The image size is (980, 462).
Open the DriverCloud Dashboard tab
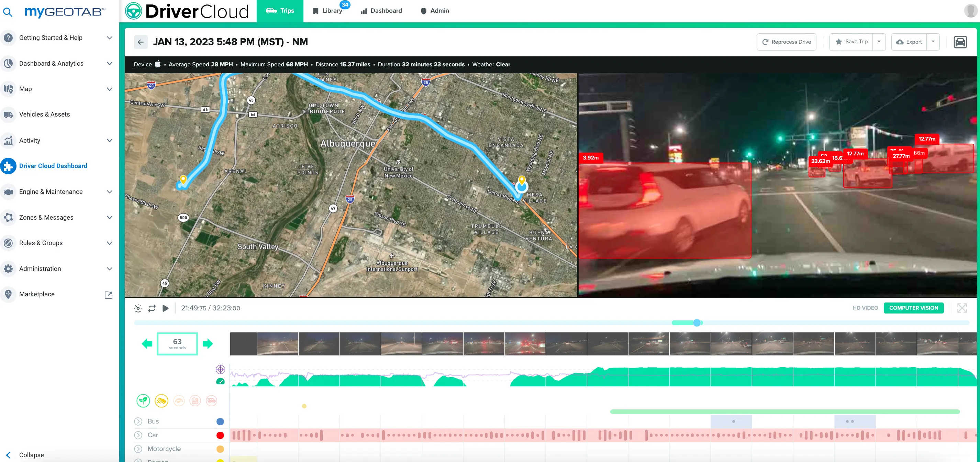pos(381,11)
